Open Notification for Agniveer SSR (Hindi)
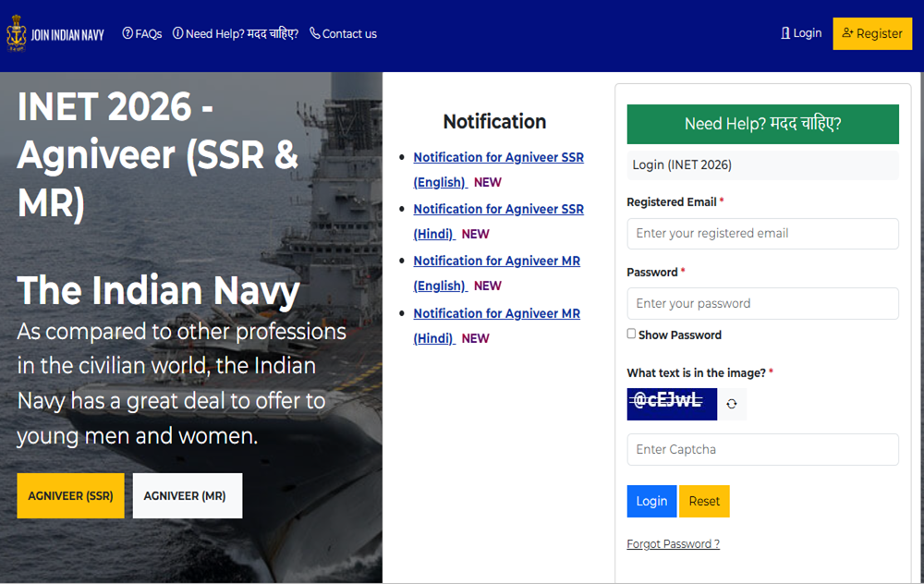 [x=499, y=221]
